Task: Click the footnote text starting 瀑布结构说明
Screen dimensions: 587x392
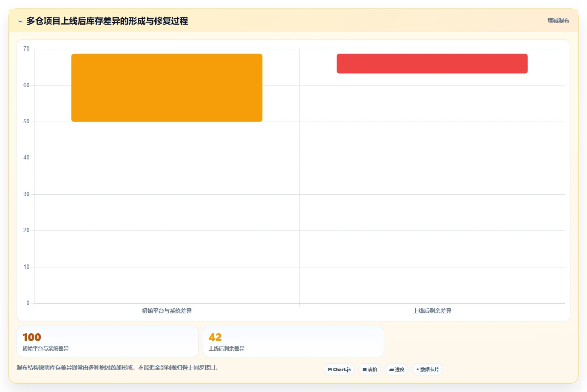Action: click(x=117, y=367)
